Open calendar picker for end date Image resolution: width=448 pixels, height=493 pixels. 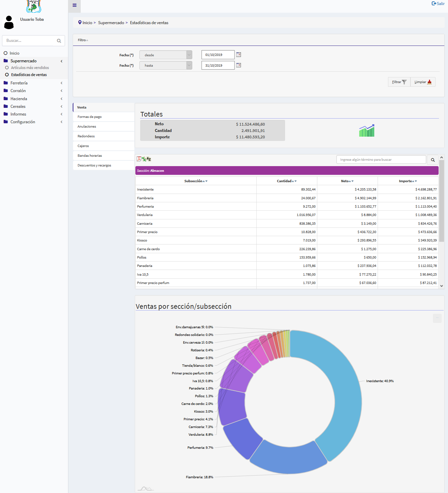[239, 65]
